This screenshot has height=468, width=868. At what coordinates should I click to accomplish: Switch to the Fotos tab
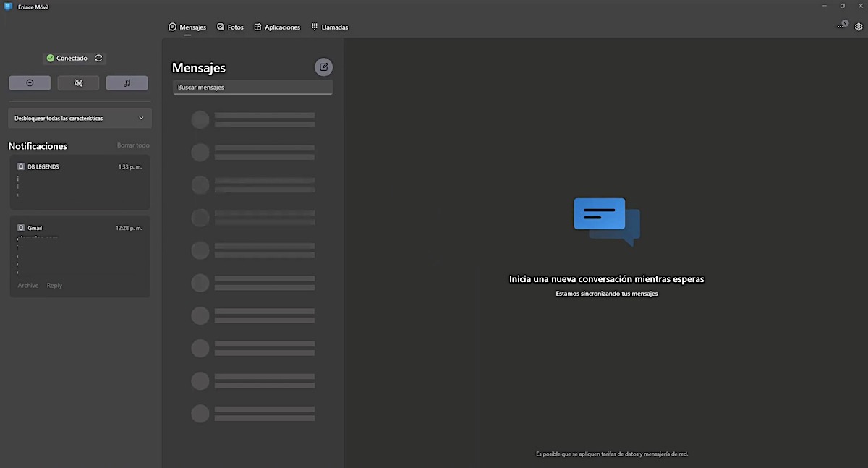(x=230, y=27)
